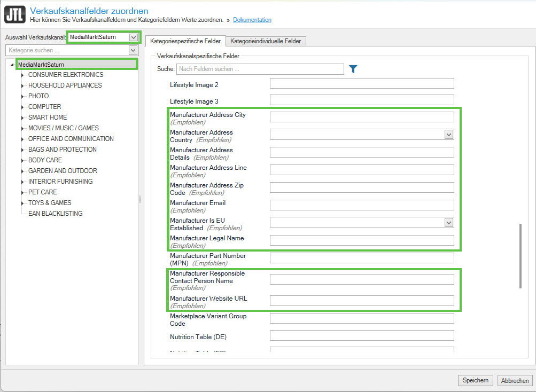
Task: Click the Manufacturer Email input field
Action: [361, 205]
